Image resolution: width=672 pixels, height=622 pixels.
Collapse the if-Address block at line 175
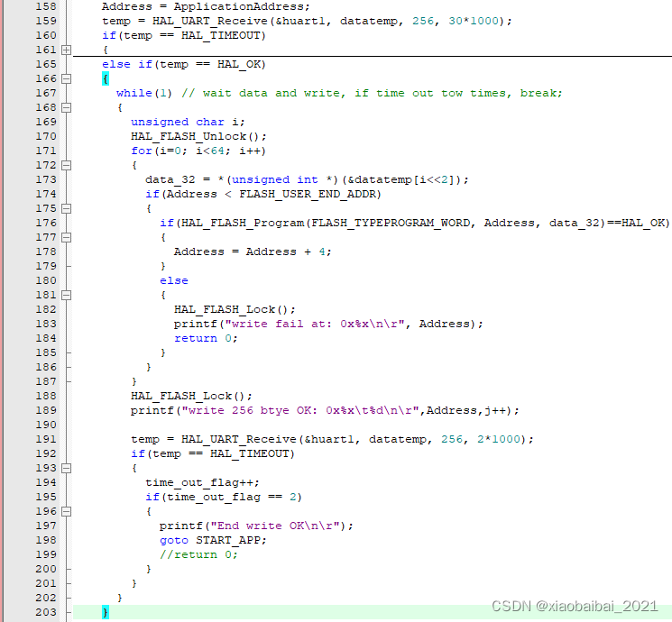(66, 208)
